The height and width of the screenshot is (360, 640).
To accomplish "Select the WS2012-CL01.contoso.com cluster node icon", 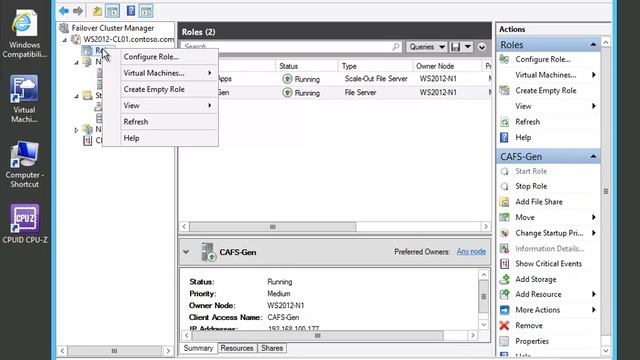I will [76, 39].
